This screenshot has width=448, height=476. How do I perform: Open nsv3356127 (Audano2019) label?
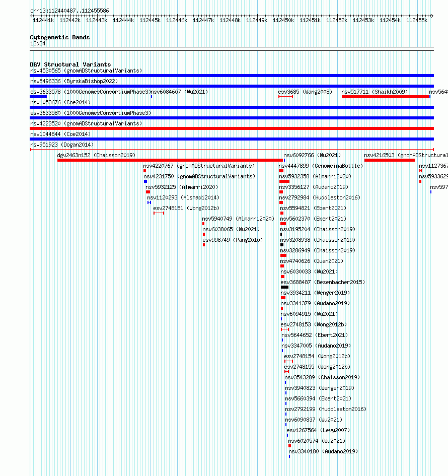click(314, 187)
